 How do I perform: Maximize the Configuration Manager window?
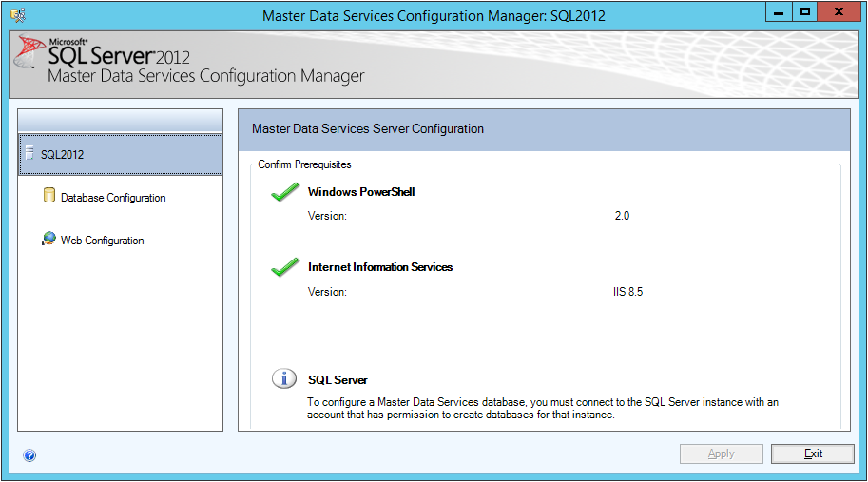coord(805,11)
